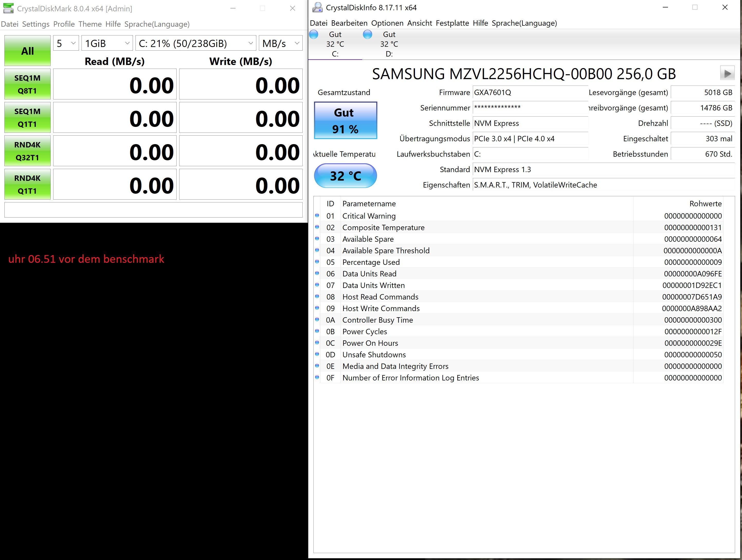The image size is (742, 560).
Task: Click the Standard value NVM Express 1.3
Action: click(x=603, y=170)
